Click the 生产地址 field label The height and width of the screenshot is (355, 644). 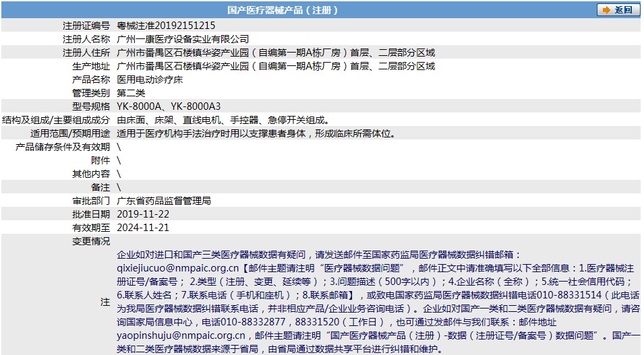(91, 66)
